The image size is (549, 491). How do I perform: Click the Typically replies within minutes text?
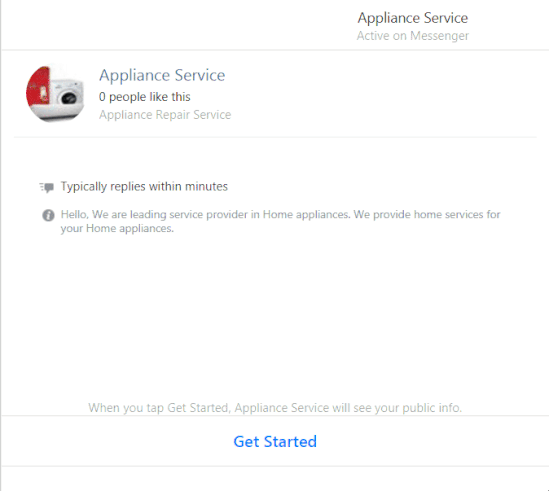[x=144, y=186]
